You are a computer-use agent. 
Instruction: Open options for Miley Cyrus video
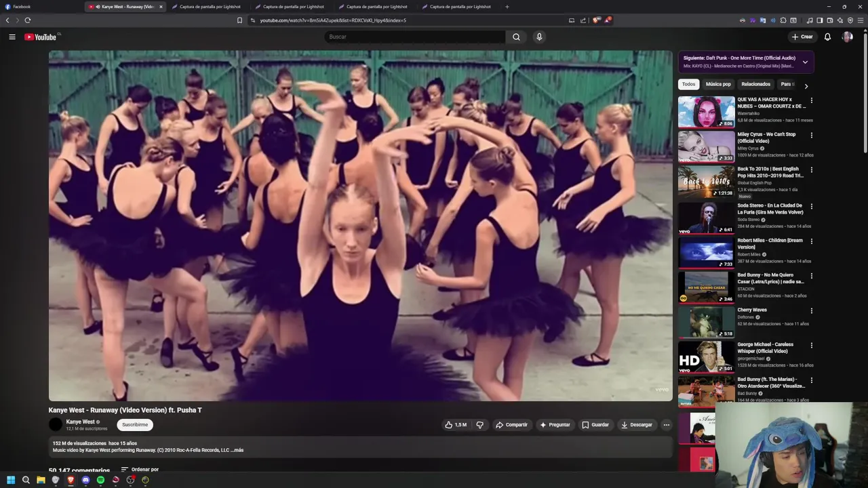click(811, 135)
